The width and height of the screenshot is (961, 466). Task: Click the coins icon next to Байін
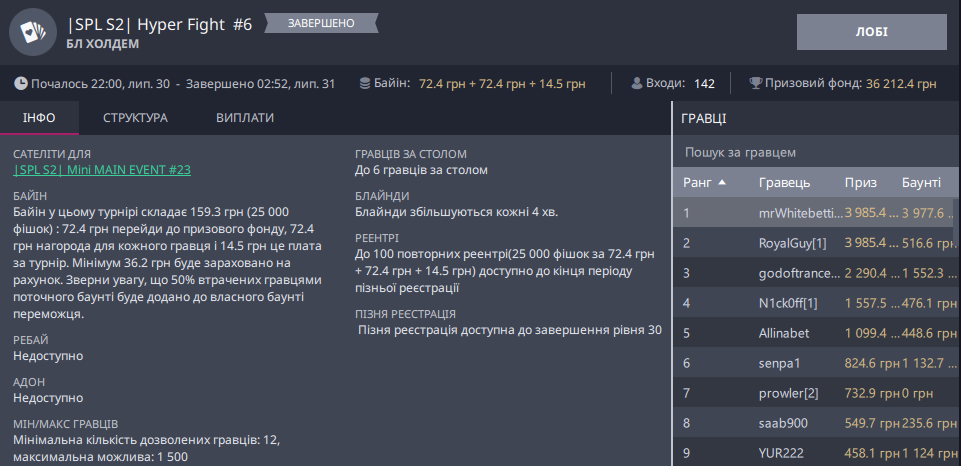pyautogui.click(x=365, y=84)
